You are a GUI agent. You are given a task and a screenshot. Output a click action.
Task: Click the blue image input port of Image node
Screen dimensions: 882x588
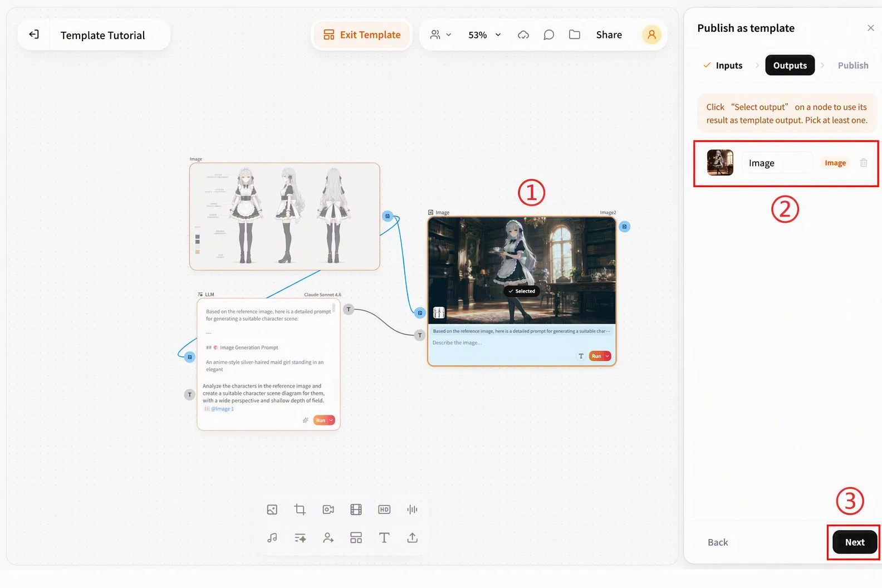click(x=420, y=313)
